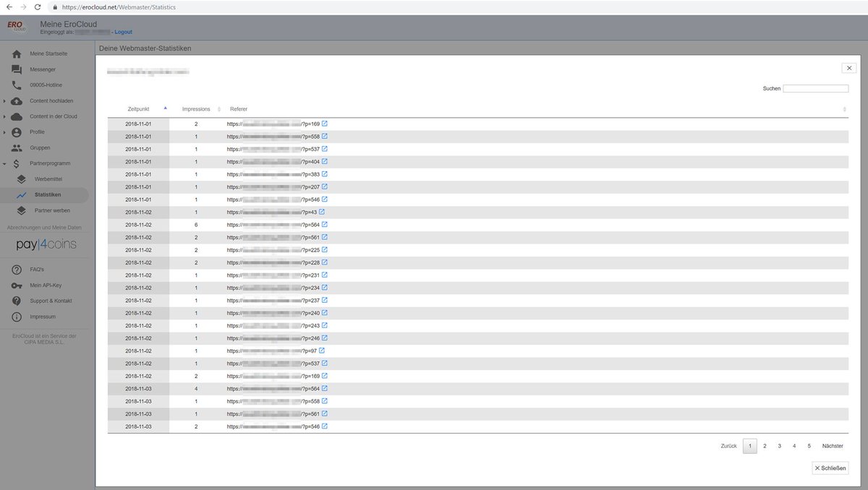Expand the Profile sidebar arrow

[x=4, y=132]
